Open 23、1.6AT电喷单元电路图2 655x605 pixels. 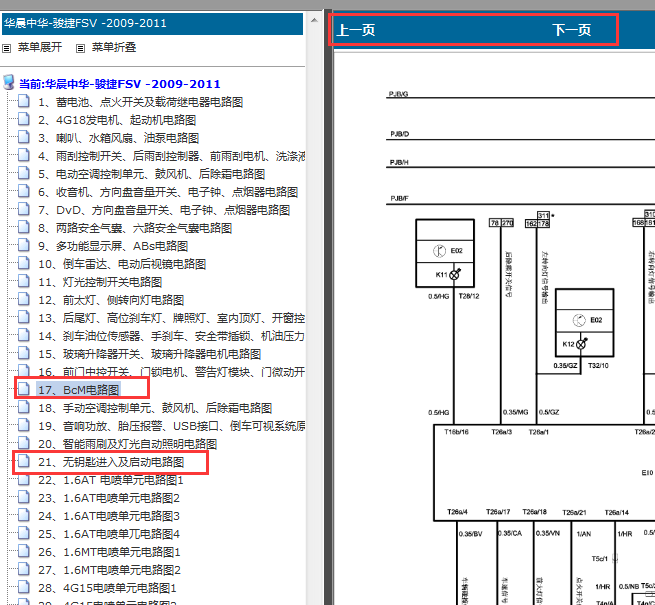[109, 498]
